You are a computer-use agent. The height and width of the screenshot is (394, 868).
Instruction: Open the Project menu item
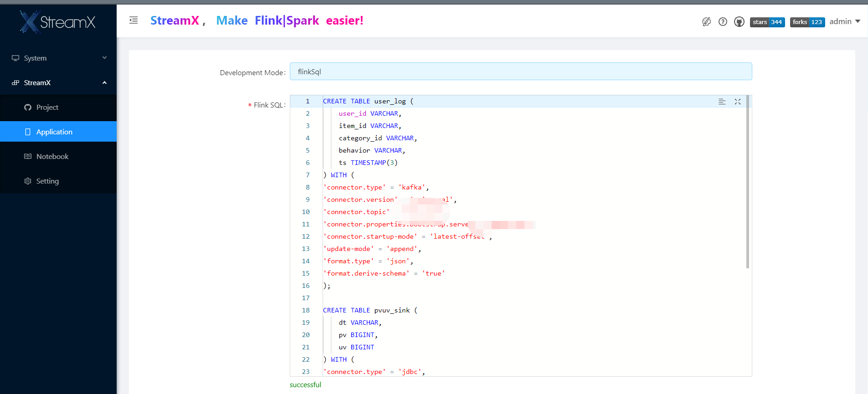click(x=58, y=107)
